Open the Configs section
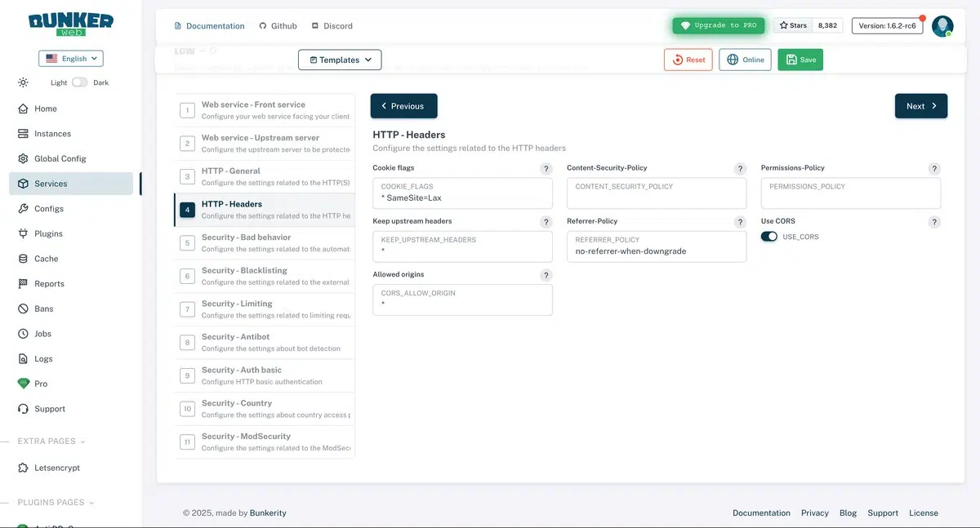The image size is (980, 528). [x=70, y=209]
